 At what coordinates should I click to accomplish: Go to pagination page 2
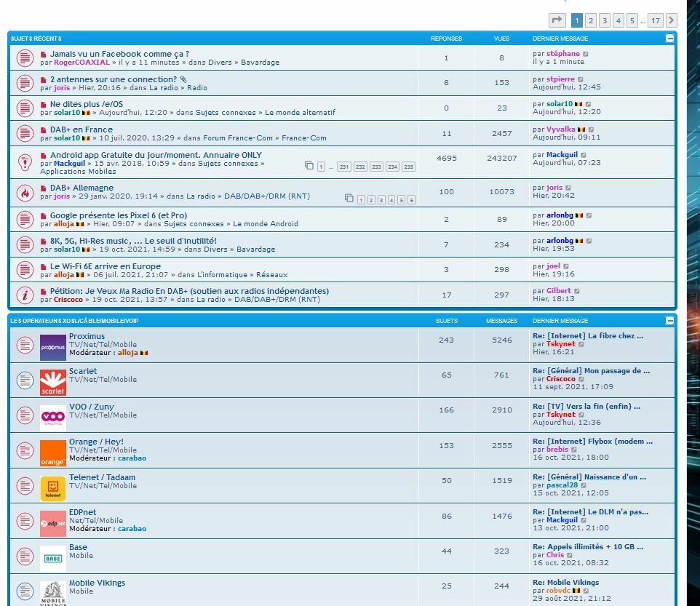(x=591, y=20)
